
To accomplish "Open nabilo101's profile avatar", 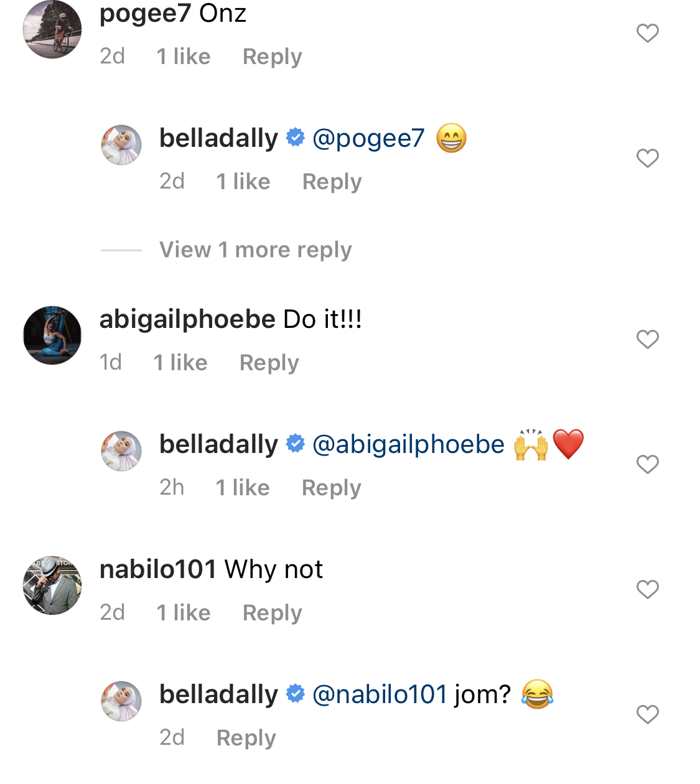I will tap(52, 586).
